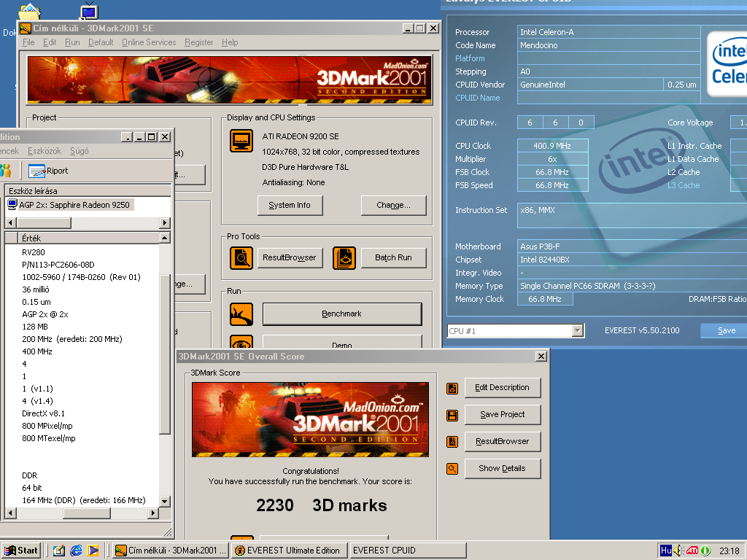Click the people icon in the EVEREST toolbar
The image size is (747, 560).
[6, 171]
